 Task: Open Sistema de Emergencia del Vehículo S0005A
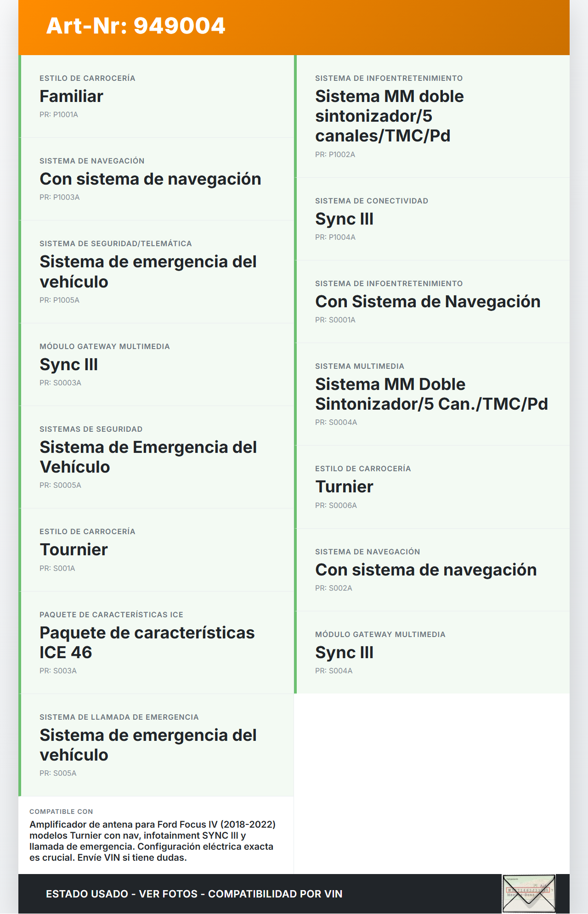click(156, 457)
